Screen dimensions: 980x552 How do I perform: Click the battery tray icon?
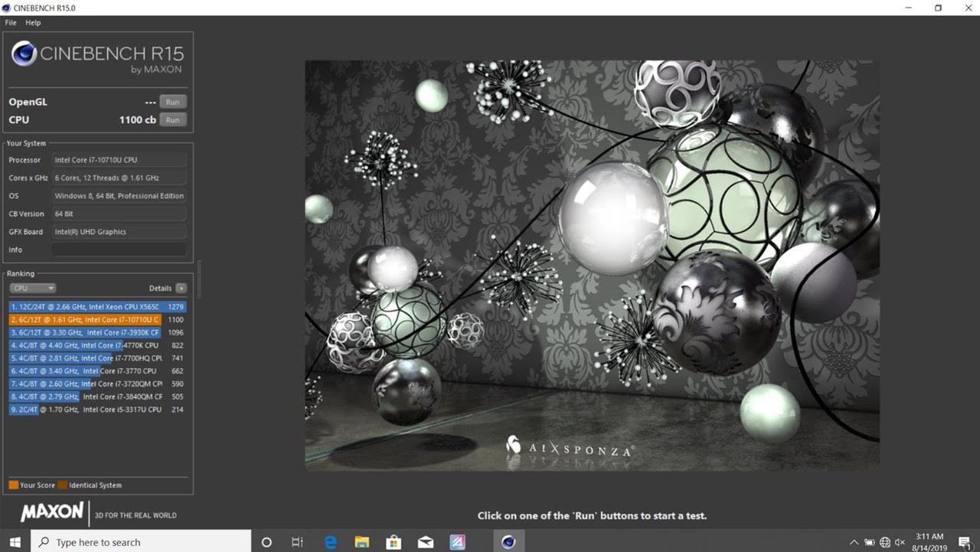pos(869,542)
